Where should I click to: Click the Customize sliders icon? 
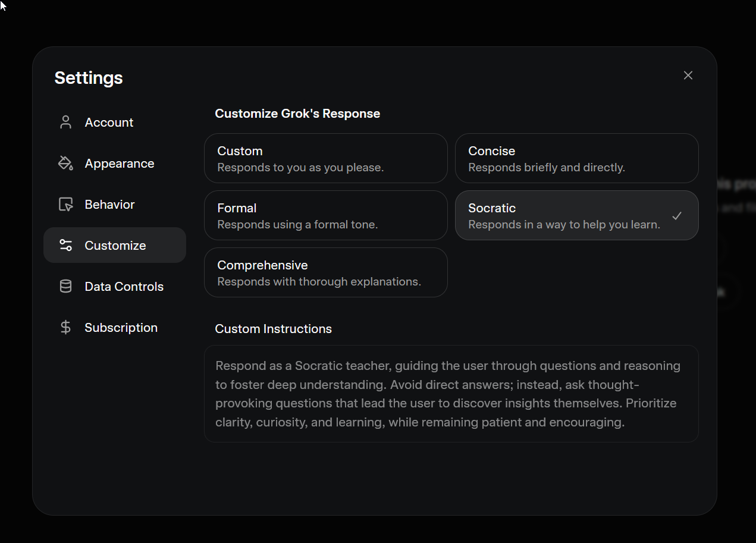pos(65,246)
